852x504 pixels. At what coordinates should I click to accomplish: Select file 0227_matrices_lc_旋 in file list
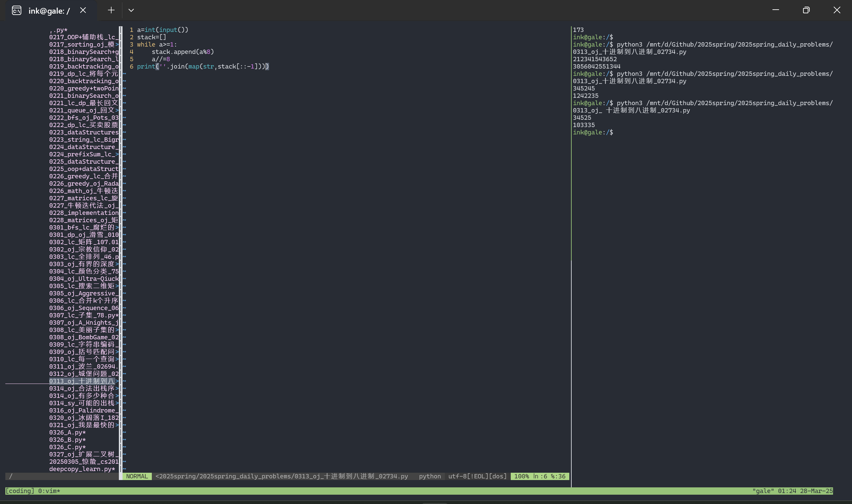click(x=84, y=198)
